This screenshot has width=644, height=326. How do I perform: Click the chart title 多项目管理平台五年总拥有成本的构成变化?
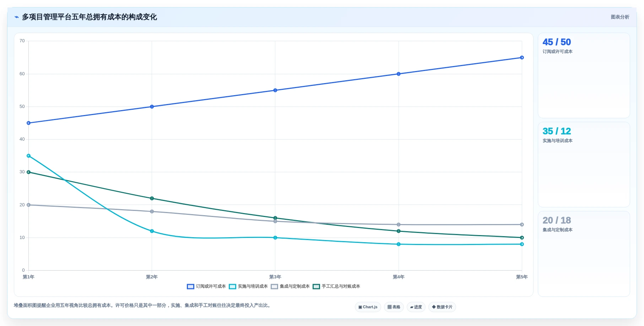(x=90, y=17)
